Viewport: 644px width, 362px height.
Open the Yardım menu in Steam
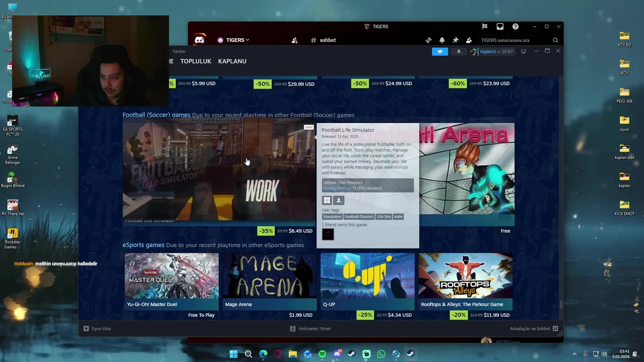(x=179, y=51)
